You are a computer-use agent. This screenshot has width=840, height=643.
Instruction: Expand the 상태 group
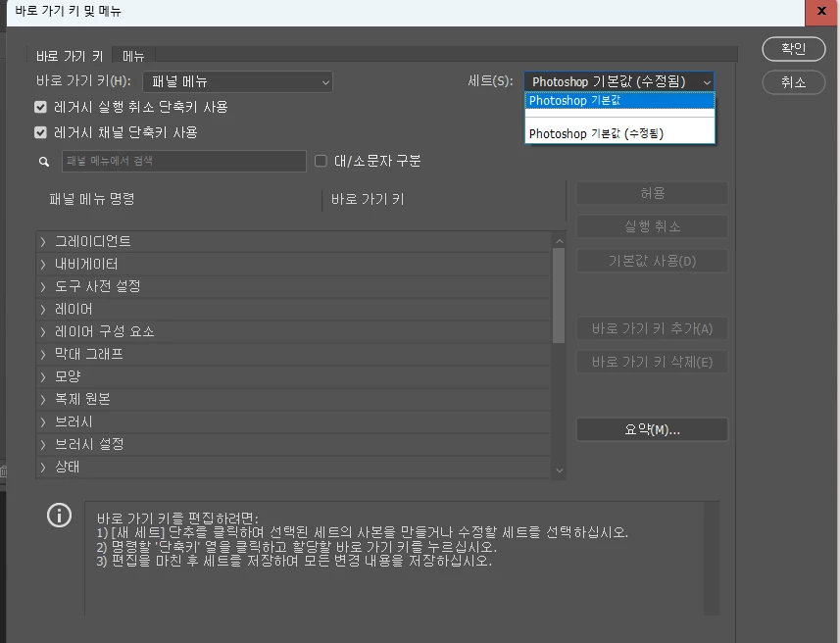click(x=43, y=468)
